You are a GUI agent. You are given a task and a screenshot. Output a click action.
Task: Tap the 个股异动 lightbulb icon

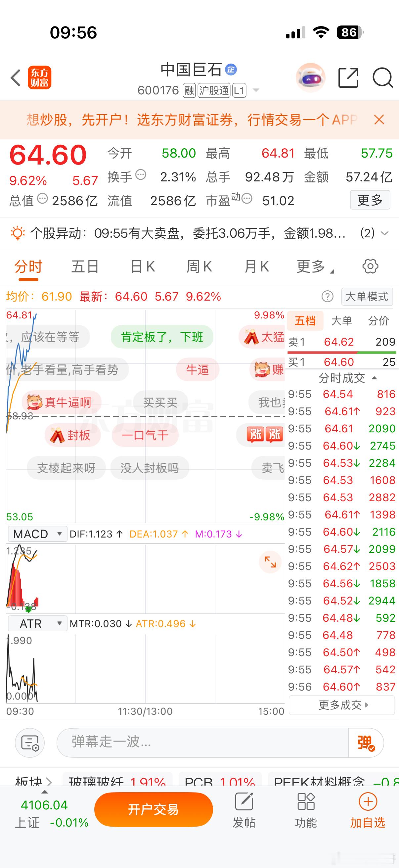(x=18, y=233)
